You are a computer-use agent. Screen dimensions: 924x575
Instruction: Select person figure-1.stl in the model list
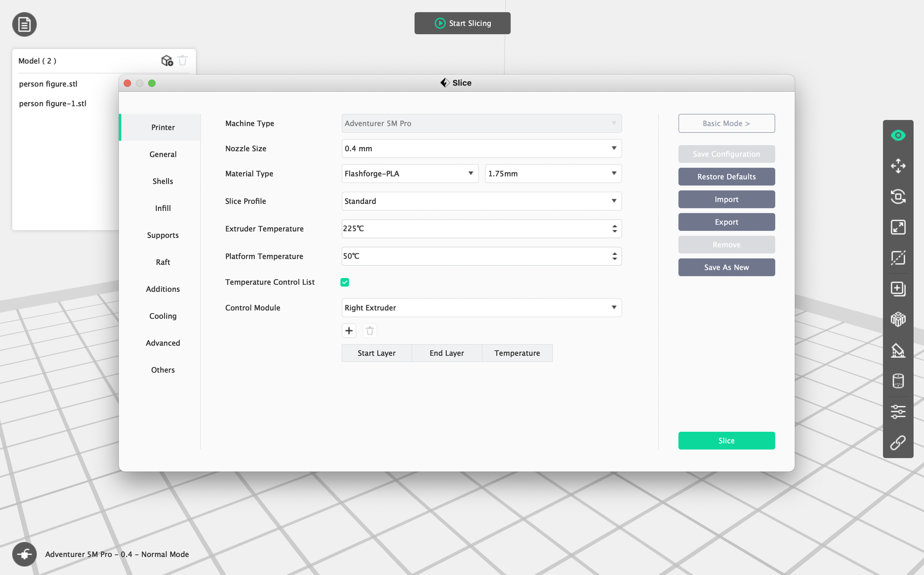click(x=53, y=104)
